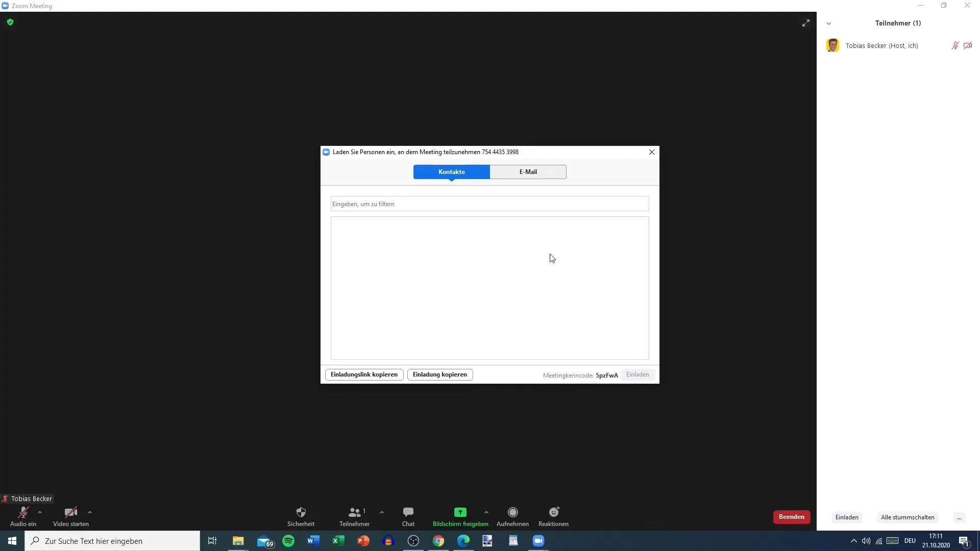Open volume control in system tray

pos(866,541)
